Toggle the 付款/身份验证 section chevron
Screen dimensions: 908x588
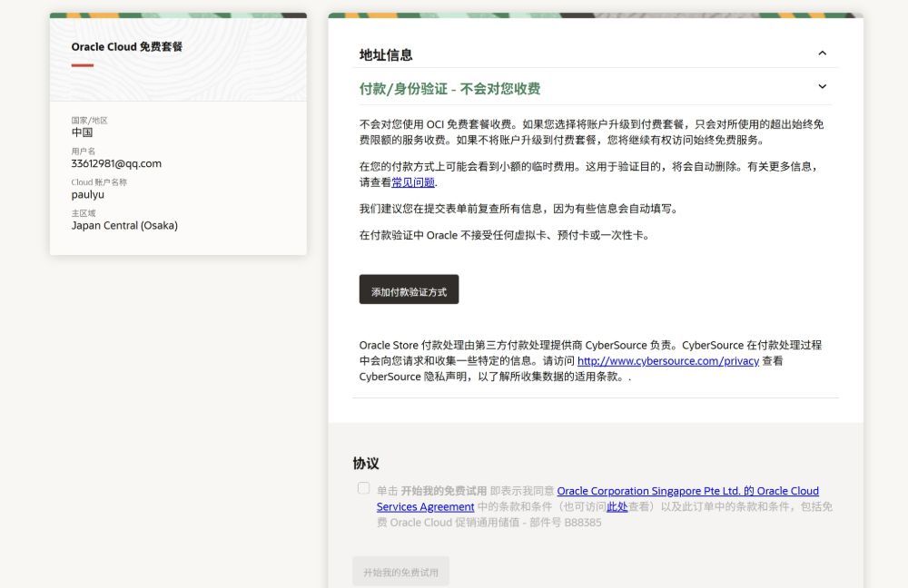point(822,87)
